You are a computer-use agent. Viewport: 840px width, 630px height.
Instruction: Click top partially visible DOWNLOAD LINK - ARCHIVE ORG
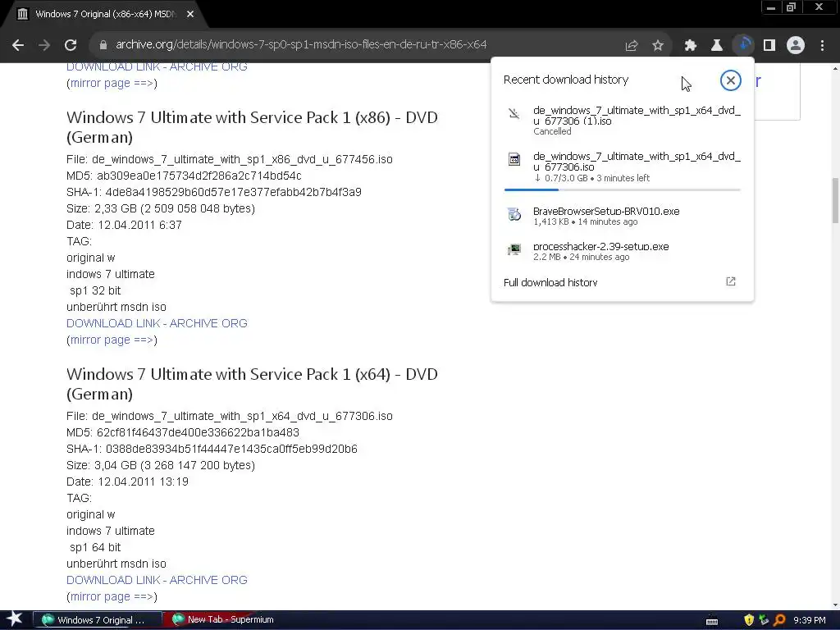[157, 66]
